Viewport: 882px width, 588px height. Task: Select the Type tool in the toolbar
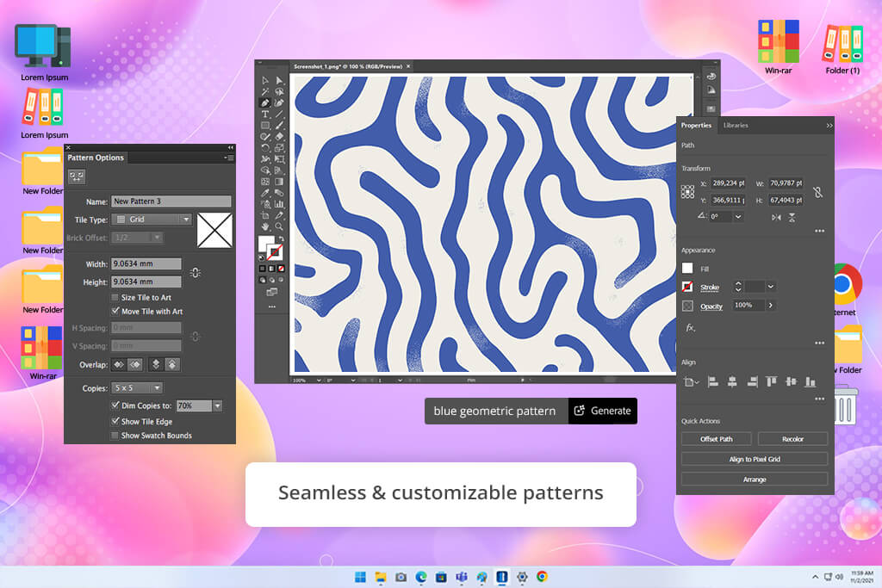tap(265, 114)
